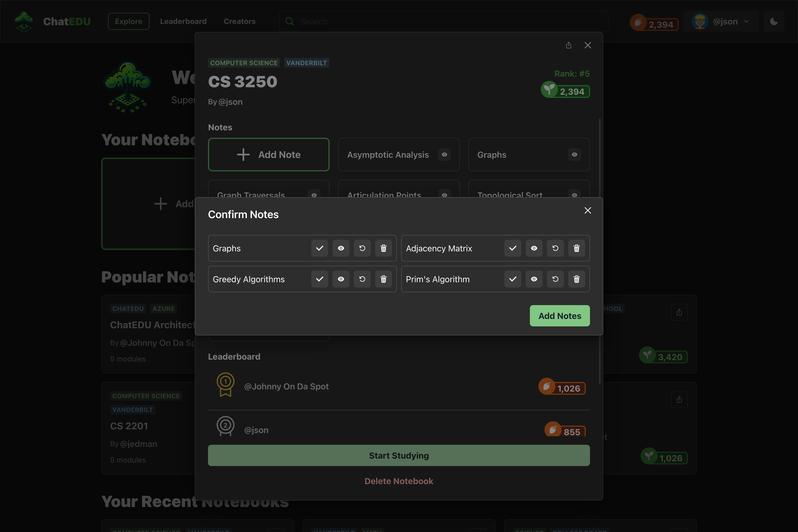Viewport: 798px width, 532px height.
Task: Click the Add Notes button
Action: point(559,316)
